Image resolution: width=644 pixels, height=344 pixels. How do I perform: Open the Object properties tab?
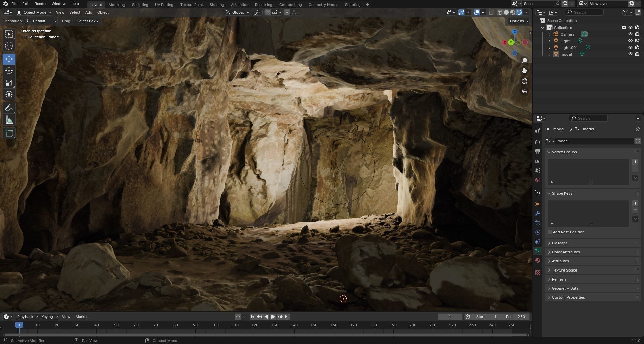point(538,204)
